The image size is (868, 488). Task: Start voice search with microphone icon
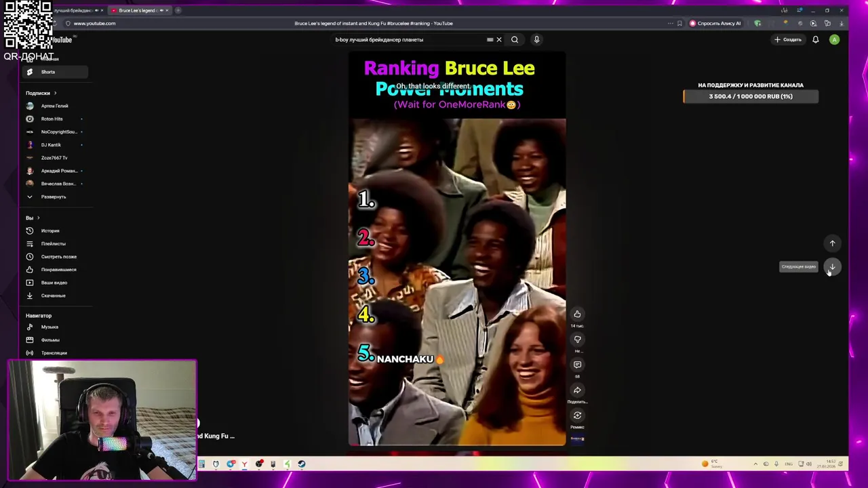[536, 39]
